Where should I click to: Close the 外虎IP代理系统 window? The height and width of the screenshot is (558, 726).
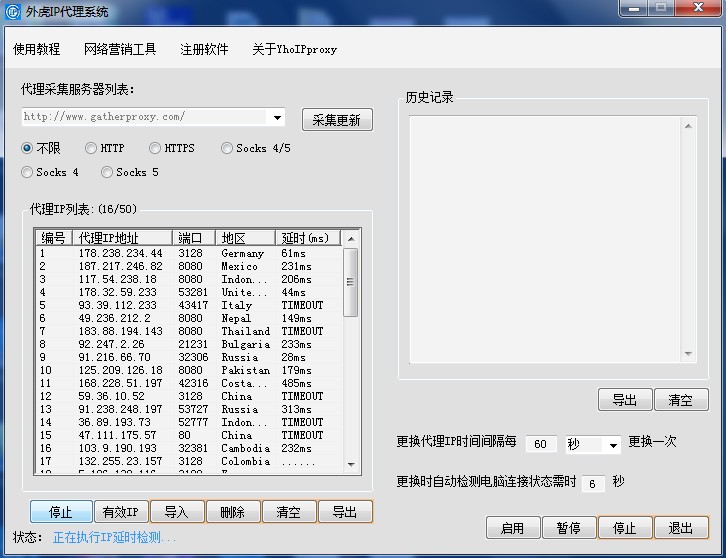[698, 8]
